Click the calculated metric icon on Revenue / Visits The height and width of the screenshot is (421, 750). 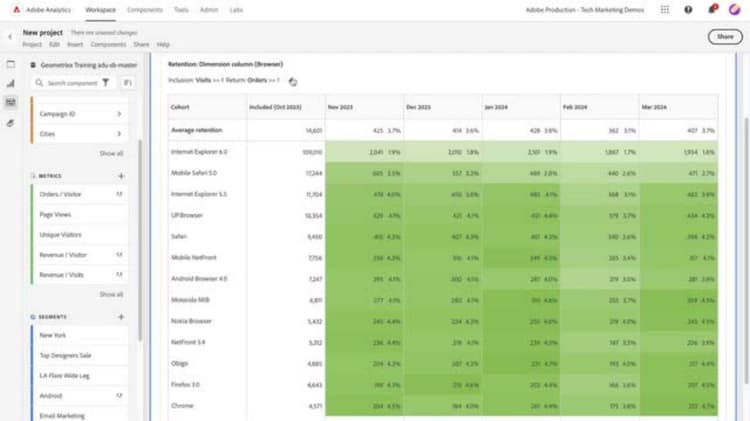coord(120,275)
